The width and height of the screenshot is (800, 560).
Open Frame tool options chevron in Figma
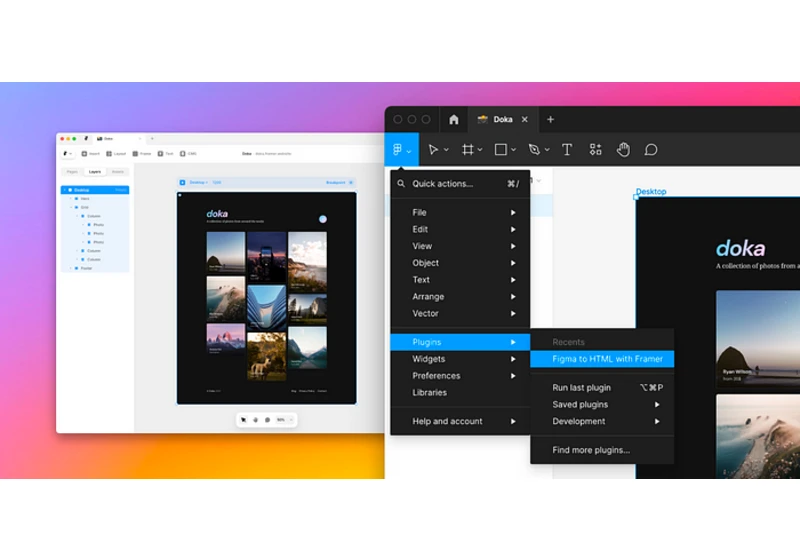click(480, 150)
